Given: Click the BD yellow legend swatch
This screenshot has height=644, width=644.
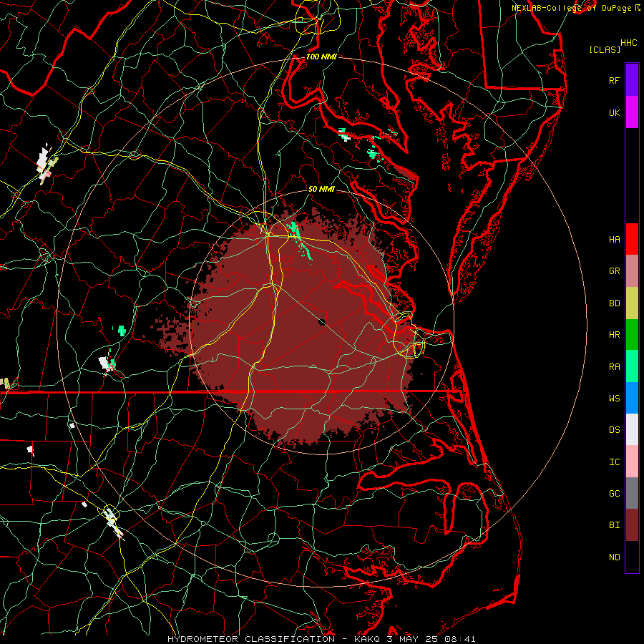Looking at the screenshot, I should tap(632, 303).
